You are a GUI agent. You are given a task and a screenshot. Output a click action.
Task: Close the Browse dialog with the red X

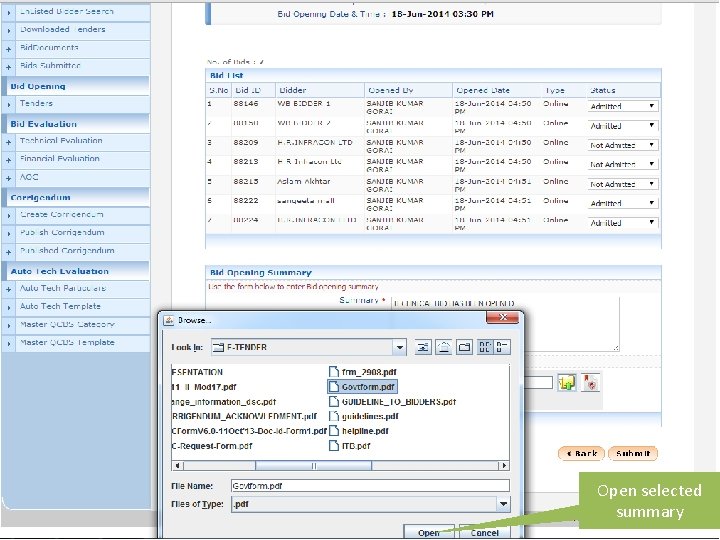point(502,317)
